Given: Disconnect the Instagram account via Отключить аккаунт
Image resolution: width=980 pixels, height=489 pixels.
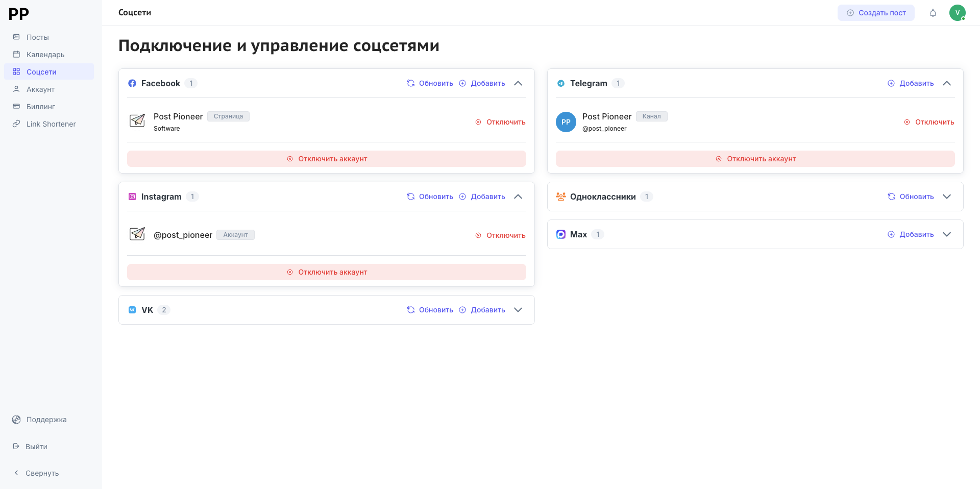Looking at the screenshot, I should click(x=327, y=272).
